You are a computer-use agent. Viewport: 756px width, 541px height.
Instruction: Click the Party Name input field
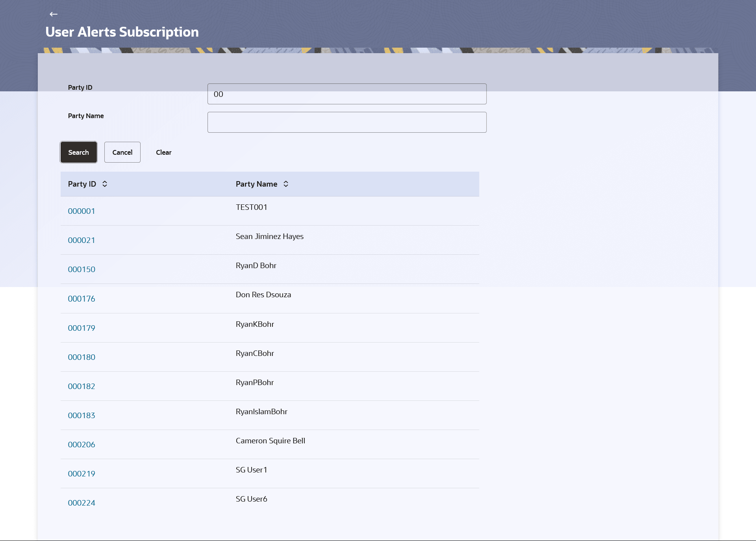click(346, 122)
